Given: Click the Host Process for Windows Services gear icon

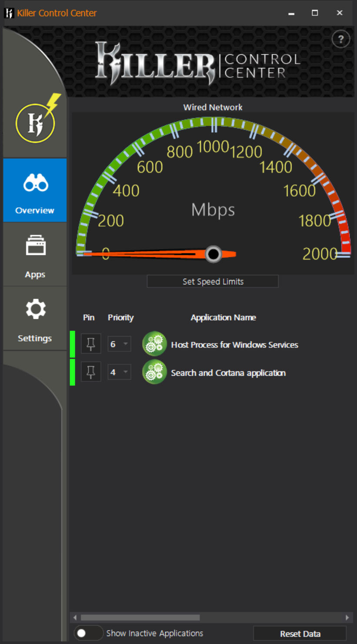Looking at the screenshot, I should [154, 344].
